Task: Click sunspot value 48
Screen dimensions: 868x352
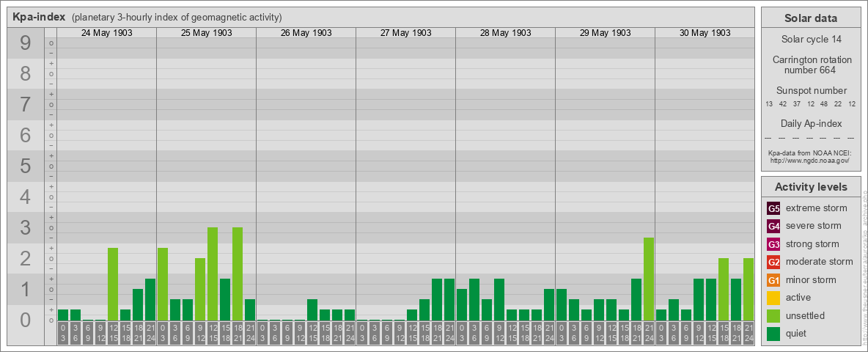Action: pyautogui.click(x=824, y=104)
